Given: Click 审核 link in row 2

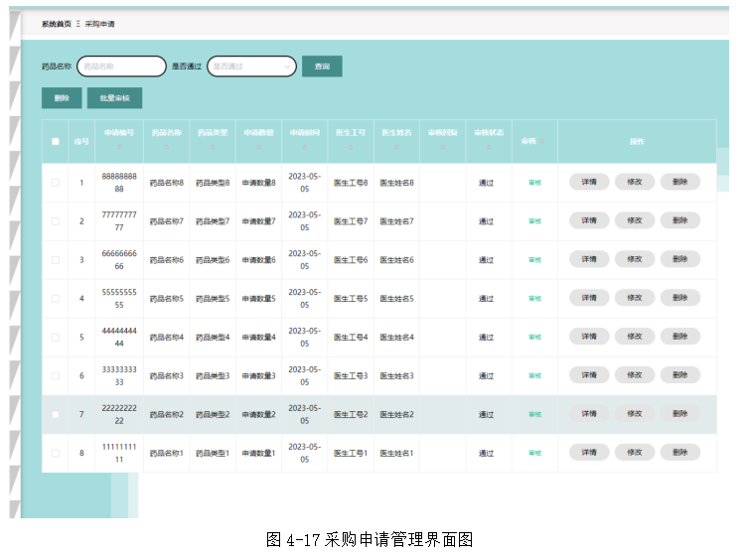Looking at the screenshot, I should pos(535,221).
